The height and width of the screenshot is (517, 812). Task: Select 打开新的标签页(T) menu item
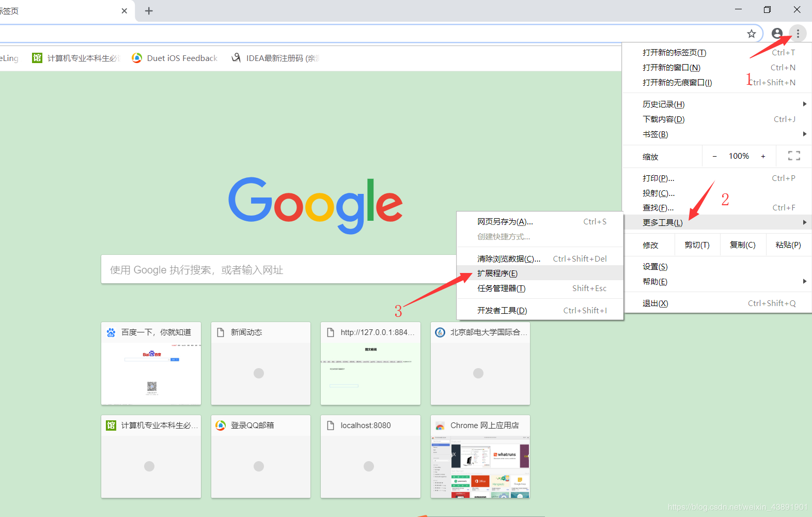[717, 53]
